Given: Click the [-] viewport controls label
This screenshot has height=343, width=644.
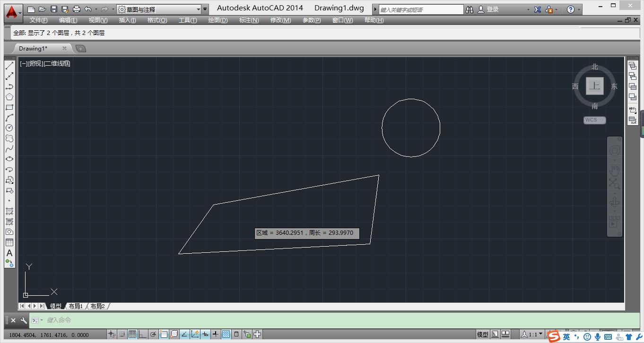Looking at the screenshot, I should click(24, 63).
